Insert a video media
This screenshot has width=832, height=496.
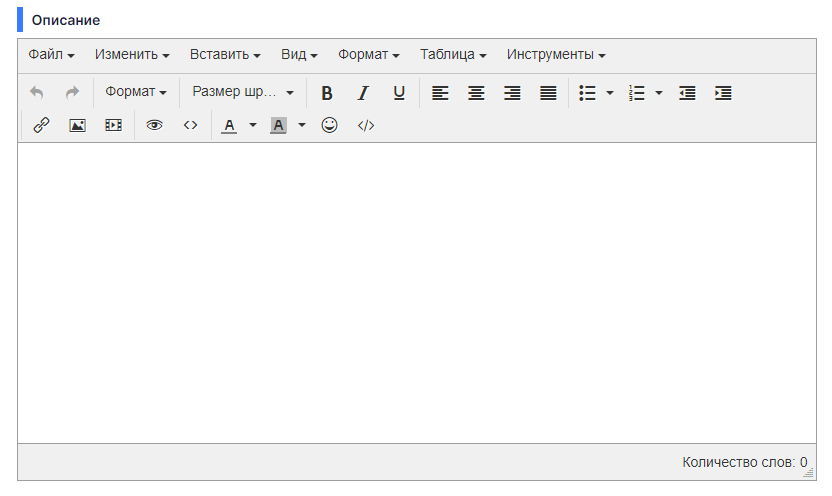point(114,125)
